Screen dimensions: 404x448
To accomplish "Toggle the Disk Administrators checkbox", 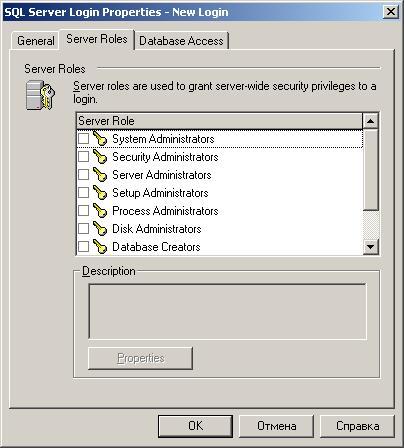I will point(83,228).
